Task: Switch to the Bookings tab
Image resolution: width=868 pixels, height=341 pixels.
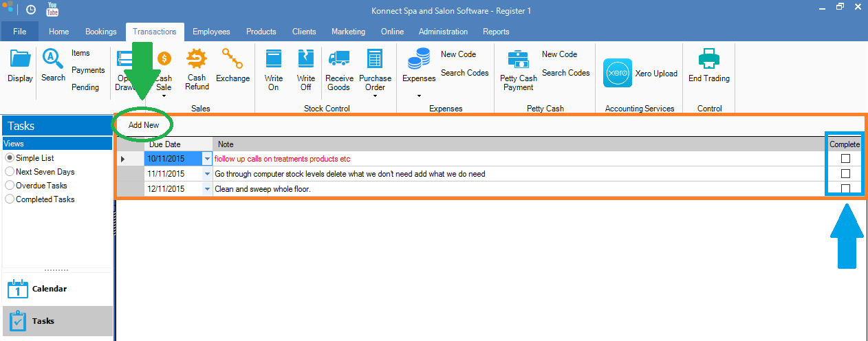Action: (101, 32)
